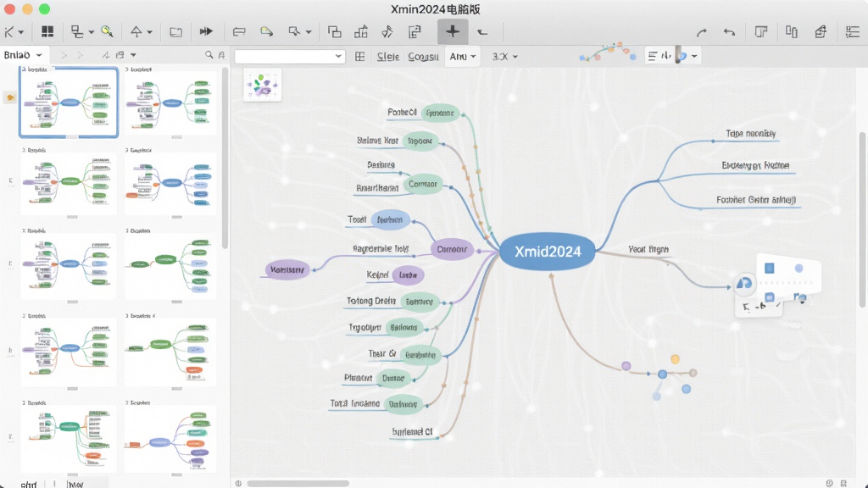Click the redo curved arrow icon

tap(702, 33)
